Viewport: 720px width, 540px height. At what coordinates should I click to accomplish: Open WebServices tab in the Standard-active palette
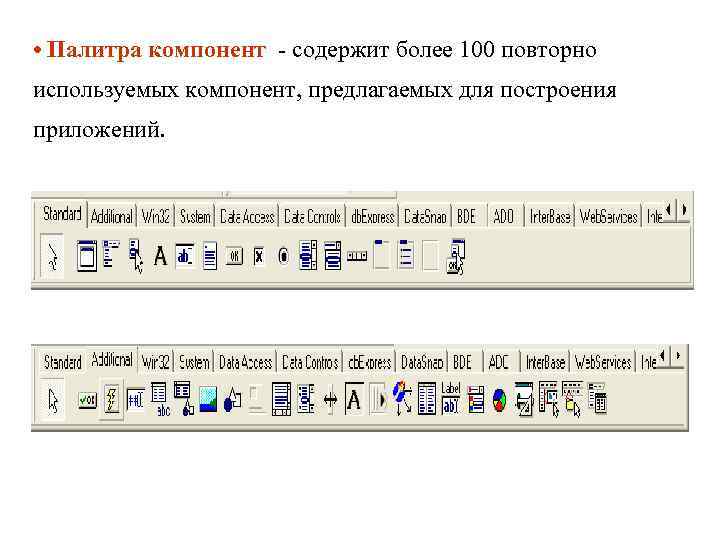click(x=608, y=217)
